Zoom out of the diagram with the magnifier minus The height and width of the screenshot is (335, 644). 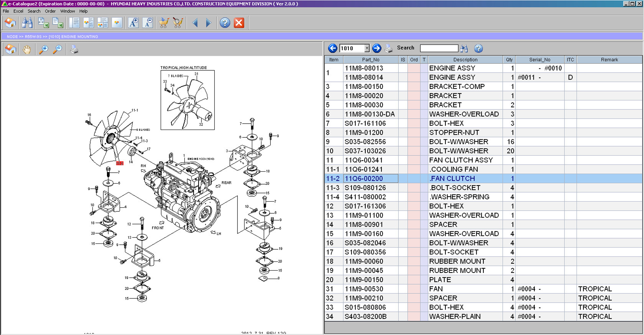click(58, 49)
